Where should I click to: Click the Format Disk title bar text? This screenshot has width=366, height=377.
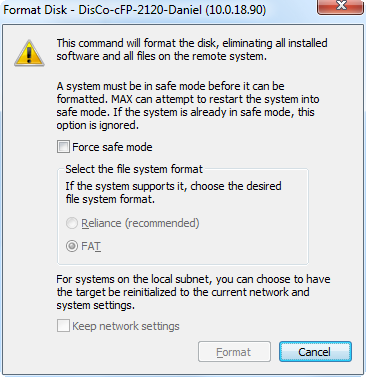pos(135,9)
